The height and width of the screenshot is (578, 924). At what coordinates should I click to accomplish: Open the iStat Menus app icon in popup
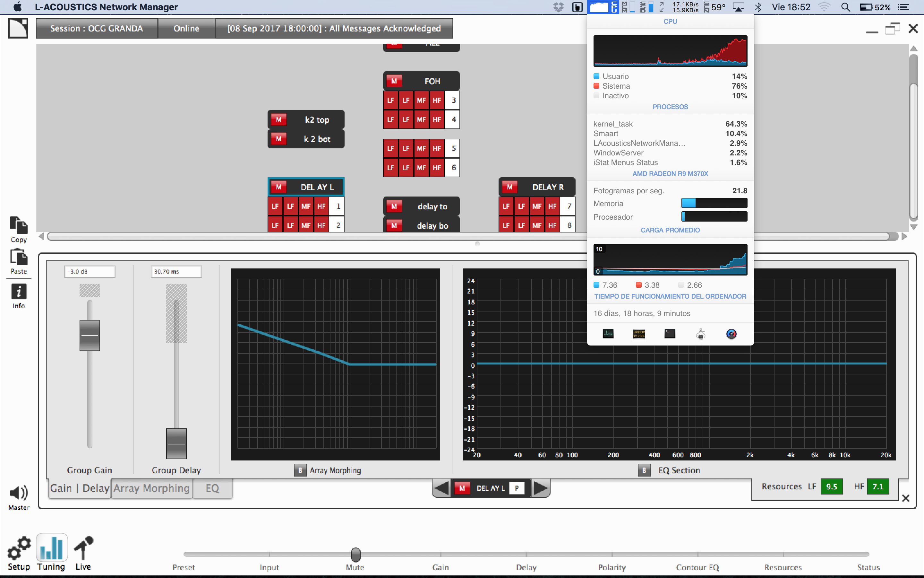click(731, 334)
